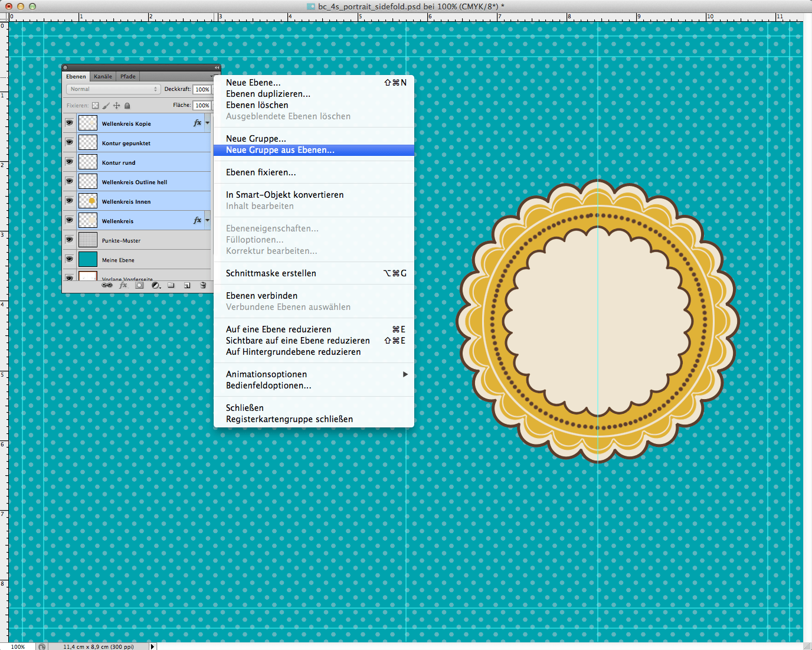Toggle visibility of Punkte-Muster layer
The image size is (812, 650).
tap(69, 240)
